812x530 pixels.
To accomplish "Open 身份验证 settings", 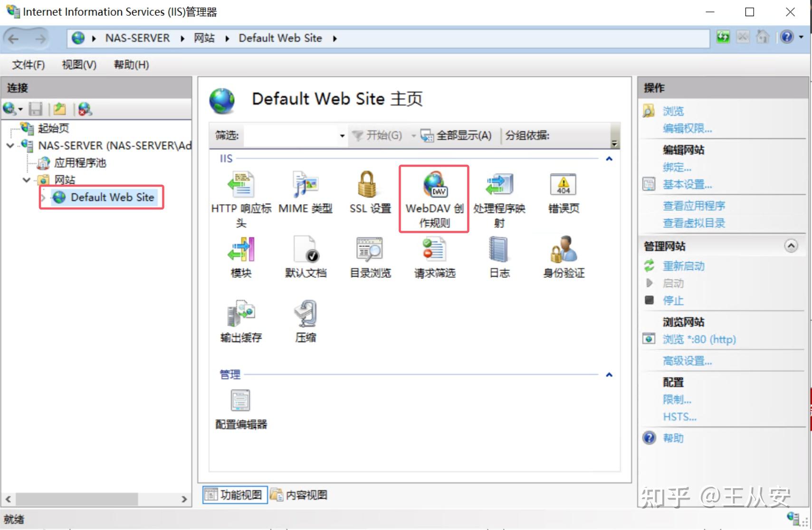I will (562, 256).
